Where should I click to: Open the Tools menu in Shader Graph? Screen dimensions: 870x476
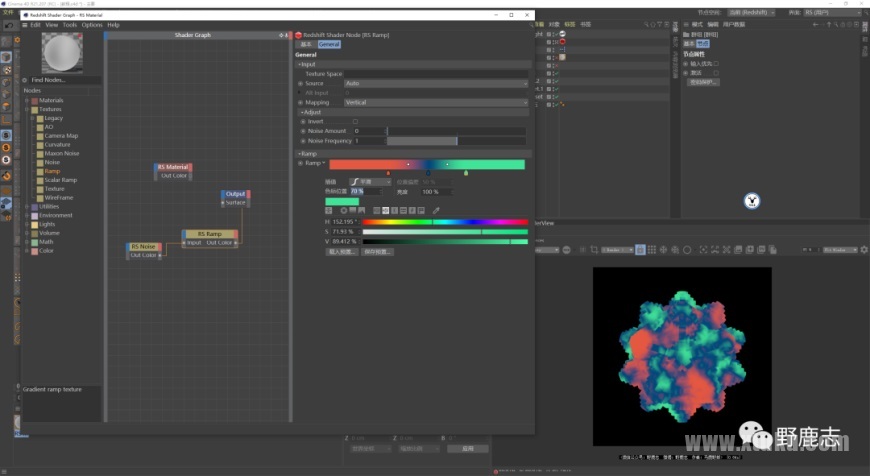tap(70, 25)
